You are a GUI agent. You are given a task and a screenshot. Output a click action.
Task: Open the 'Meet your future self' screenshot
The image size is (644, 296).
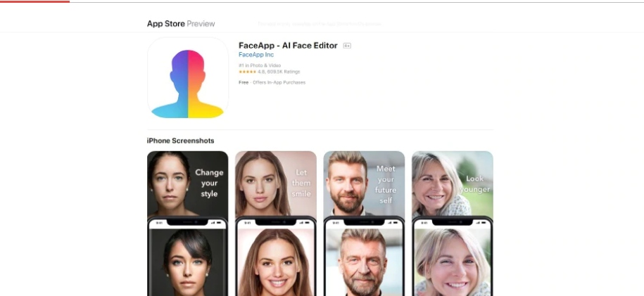pos(364,224)
